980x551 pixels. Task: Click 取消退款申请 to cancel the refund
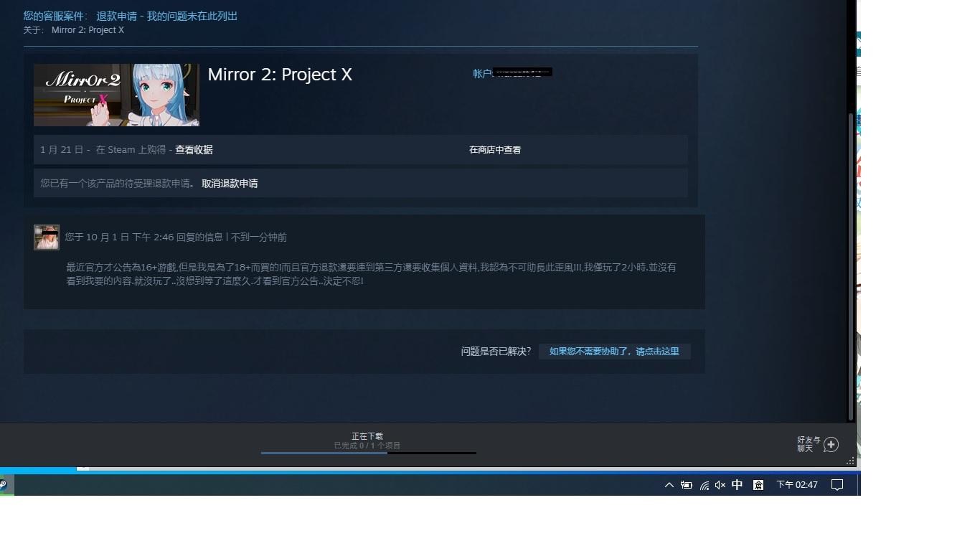point(230,184)
